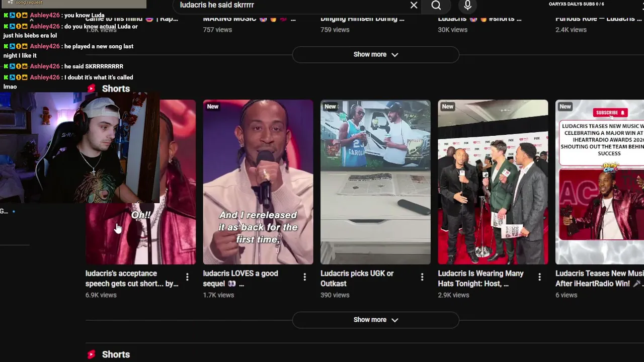Click the chat message 'he said SKRRRRRRRR'
Screen dimensions: 644x362
tap(94, 66)
